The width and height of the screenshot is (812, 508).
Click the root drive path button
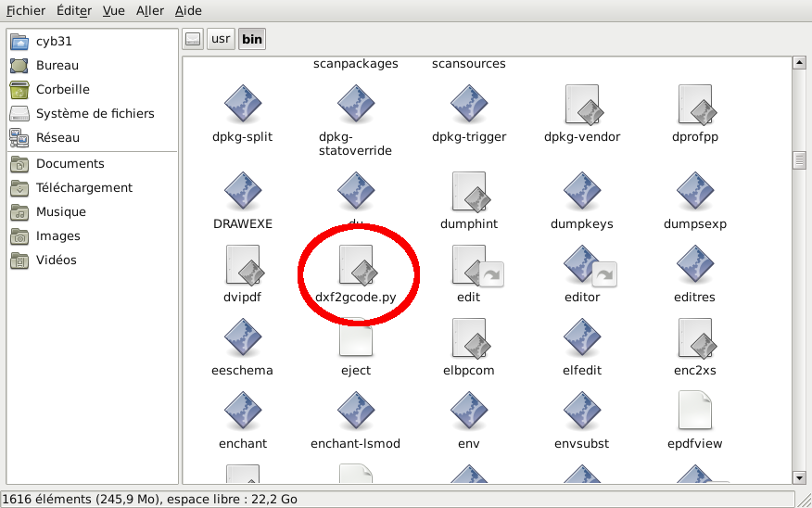[x=193, y=39]
